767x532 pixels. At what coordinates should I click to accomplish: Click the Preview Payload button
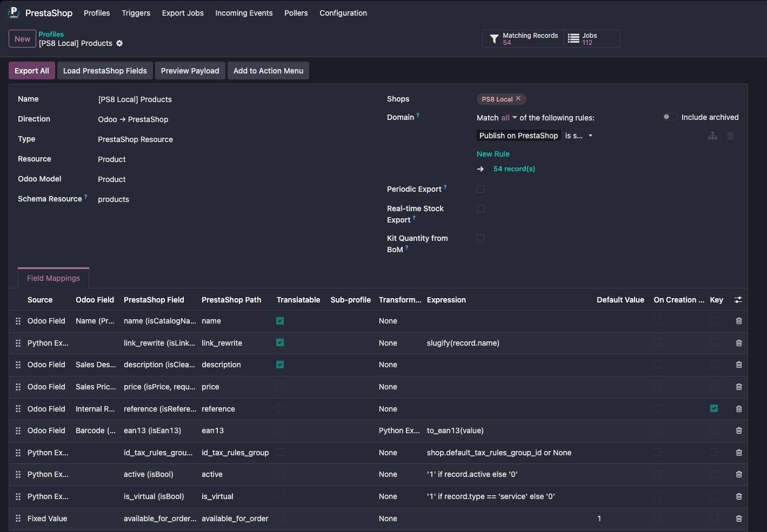click(x=190, y=71)
